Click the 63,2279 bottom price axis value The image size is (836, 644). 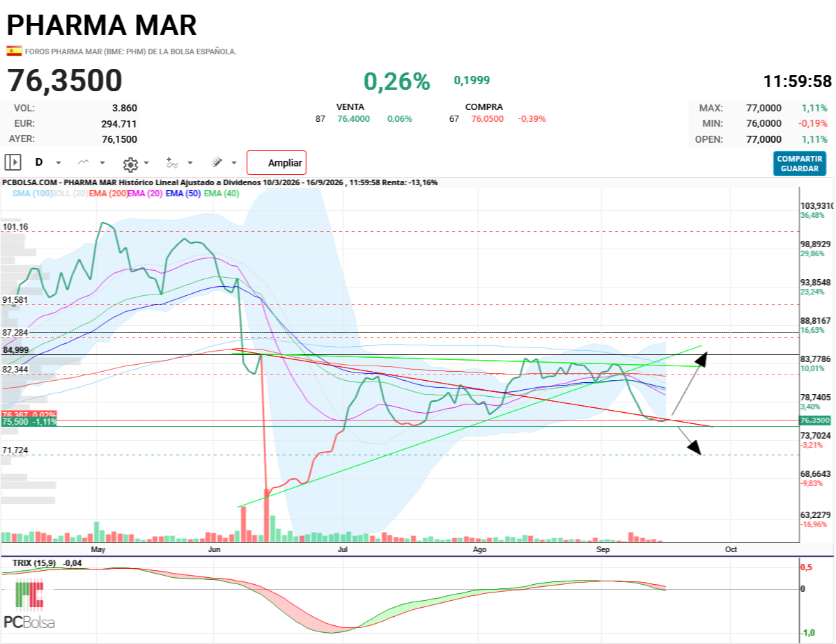[816, 515]
